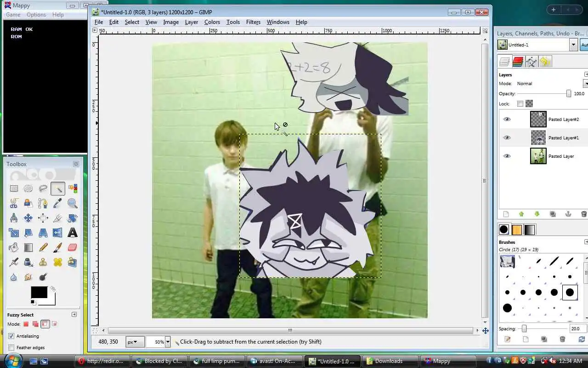Select the Rotate tool
The height and width of the screenshot is (368, 588).
(x=73, y=218)
